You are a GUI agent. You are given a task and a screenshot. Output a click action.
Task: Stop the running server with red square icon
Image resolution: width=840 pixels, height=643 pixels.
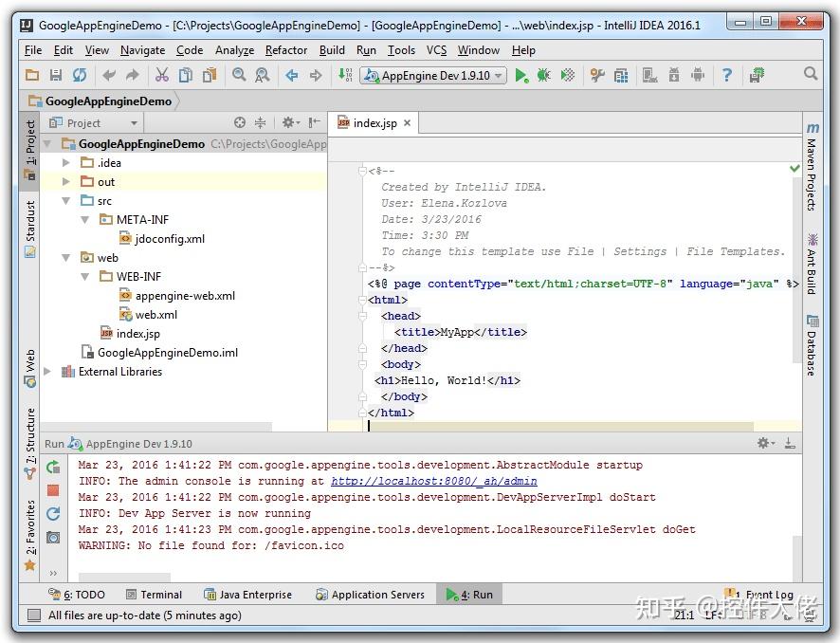tap(54, 488)
